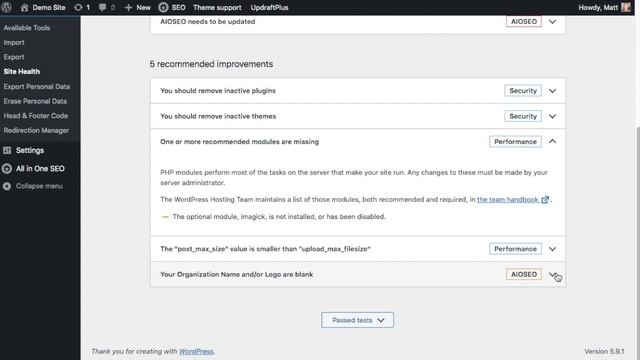Expand AIOSEO needs to be updated item
Screen dimensions: 640x360
(552, 22)
